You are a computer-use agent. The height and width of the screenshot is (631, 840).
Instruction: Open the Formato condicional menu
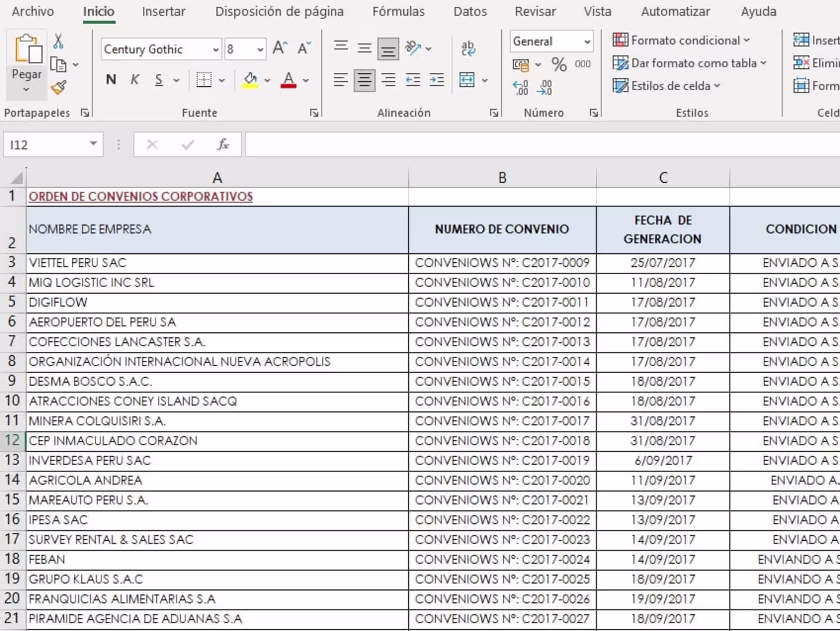click(x=681, y=40)
